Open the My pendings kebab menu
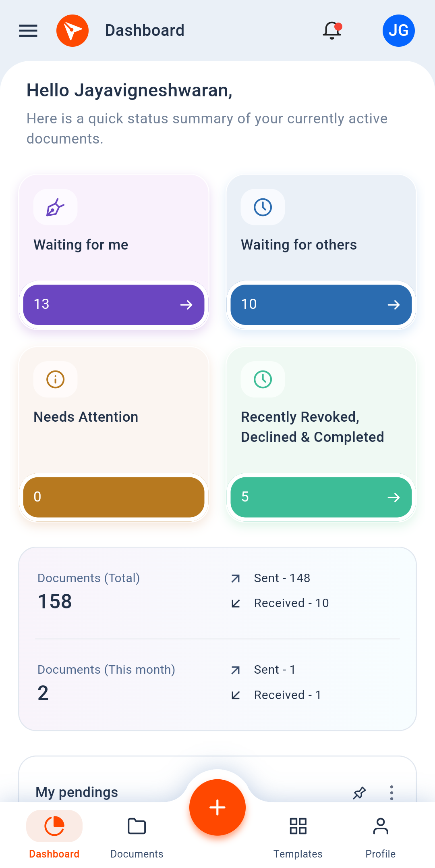Image resolution: width=435 pixels, height=868 pixels. click(391, 792)
